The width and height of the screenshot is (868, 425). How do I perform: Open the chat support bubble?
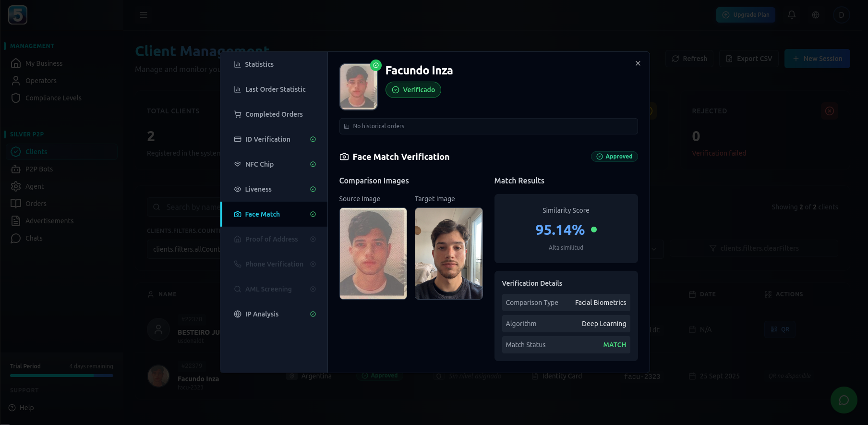pos(844,400)
